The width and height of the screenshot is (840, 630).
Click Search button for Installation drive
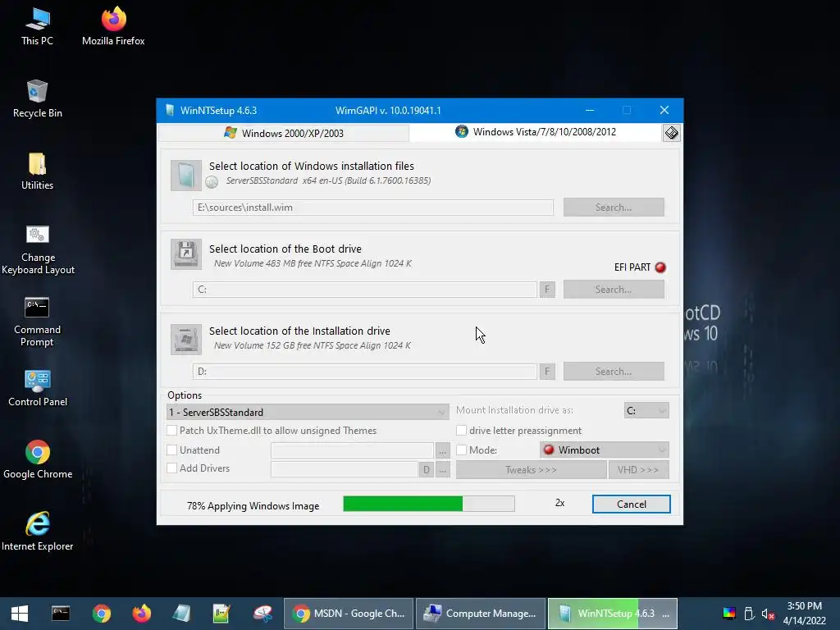tap(614, 372)
